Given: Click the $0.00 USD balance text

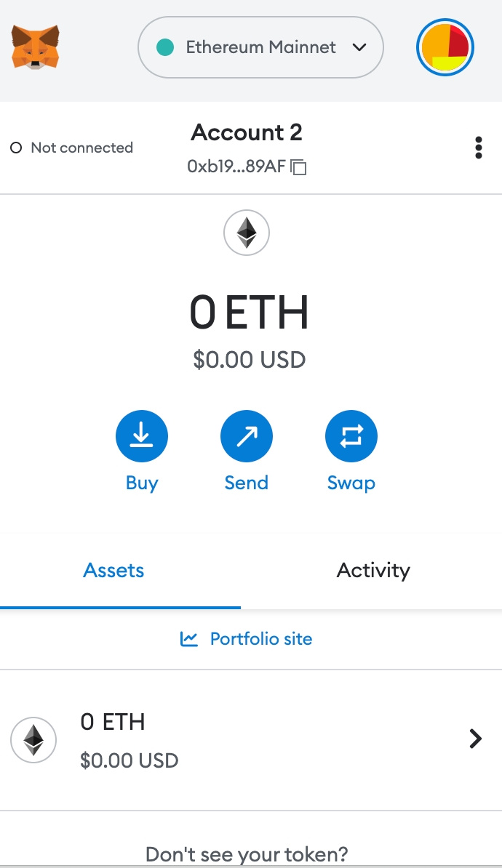Looking at the screenshot, I should tap(249, 359).
